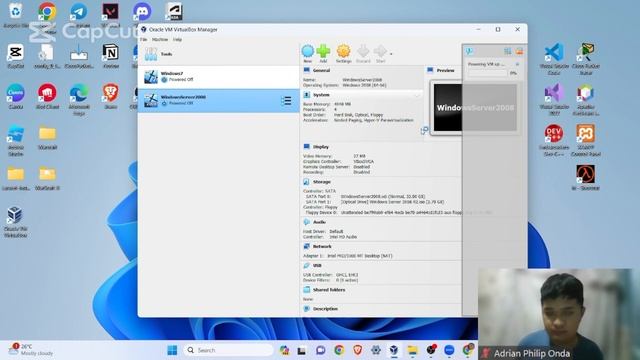640x360 pixels.
Task: Click the General section header
Action: 321,71
